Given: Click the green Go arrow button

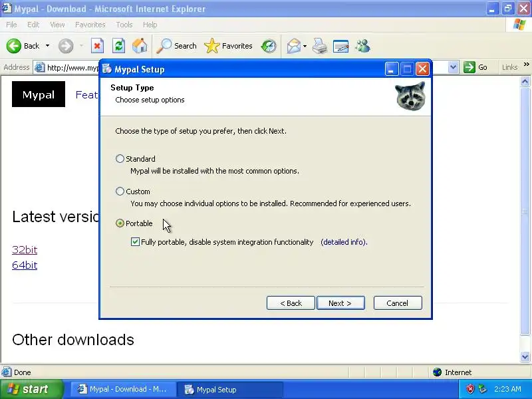Looking at the screenshot, I should pos(469,67).
